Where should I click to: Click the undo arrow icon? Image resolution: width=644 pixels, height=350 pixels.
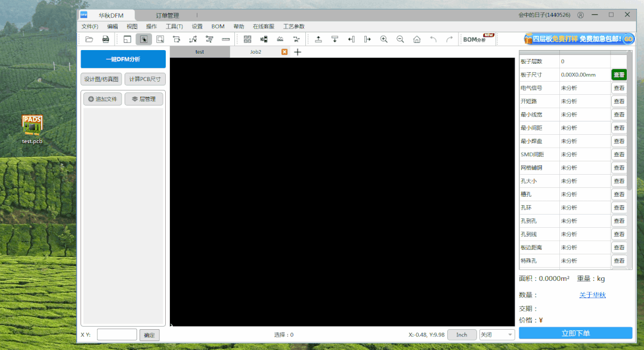(x=434, y=39)
